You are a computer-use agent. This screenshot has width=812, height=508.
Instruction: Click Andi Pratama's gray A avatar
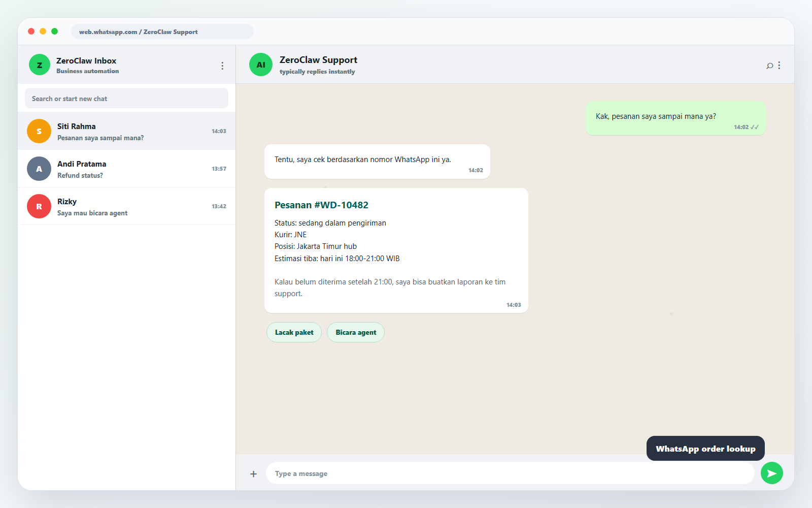pos(39,169)
